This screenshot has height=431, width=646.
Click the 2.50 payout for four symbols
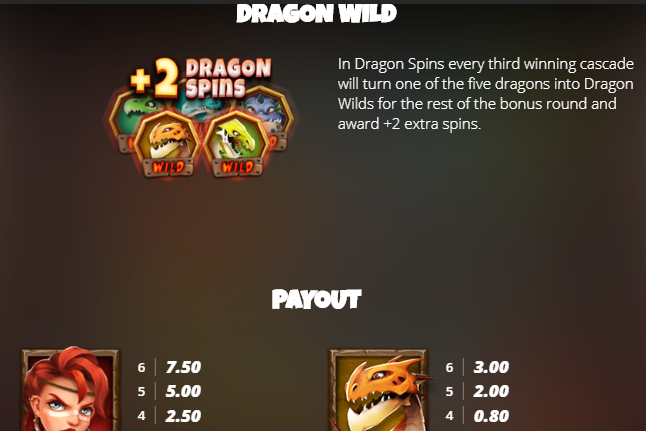click(183, 416)
